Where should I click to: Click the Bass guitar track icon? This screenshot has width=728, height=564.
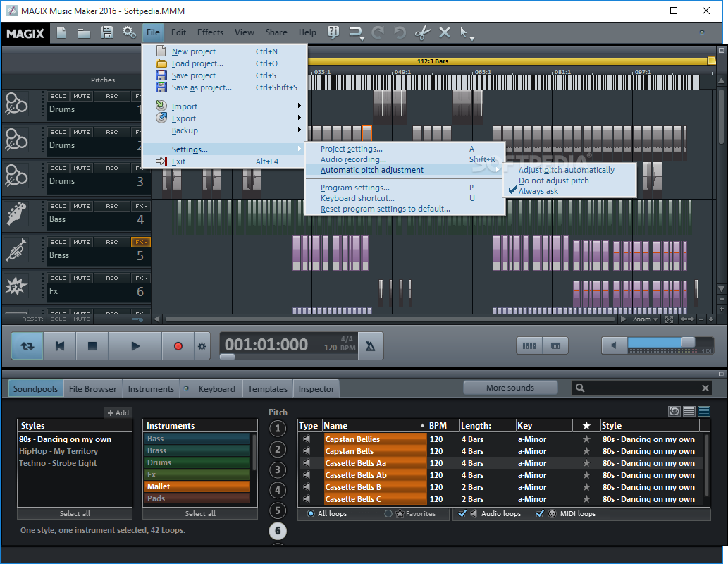(x=16, y=214)
